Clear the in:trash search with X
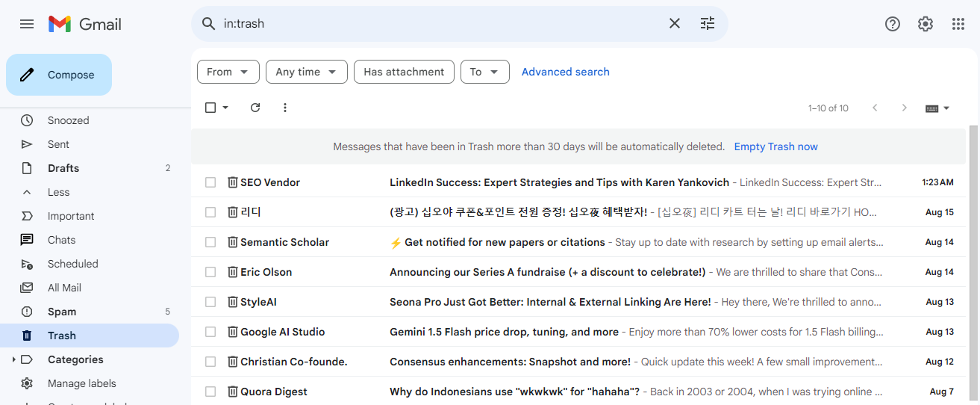The height and width of the screenshot is (405, 980). [675, 24]
